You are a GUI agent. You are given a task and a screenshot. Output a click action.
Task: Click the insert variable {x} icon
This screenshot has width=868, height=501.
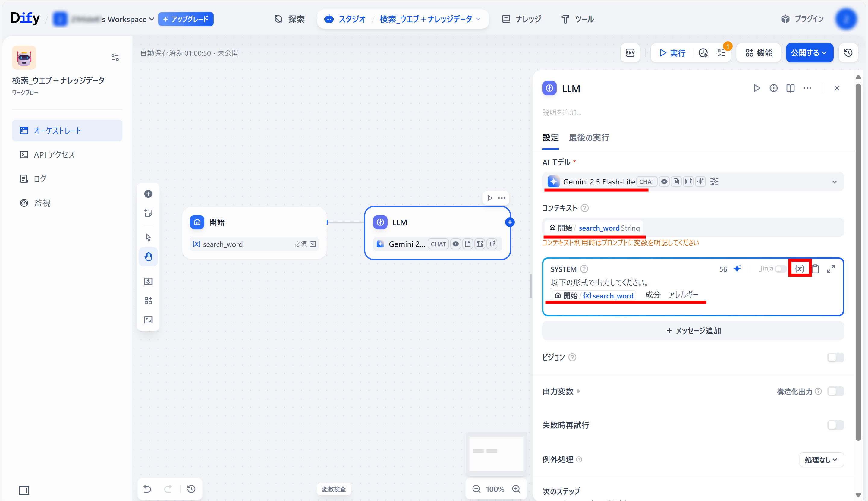[x=799, y=269]
